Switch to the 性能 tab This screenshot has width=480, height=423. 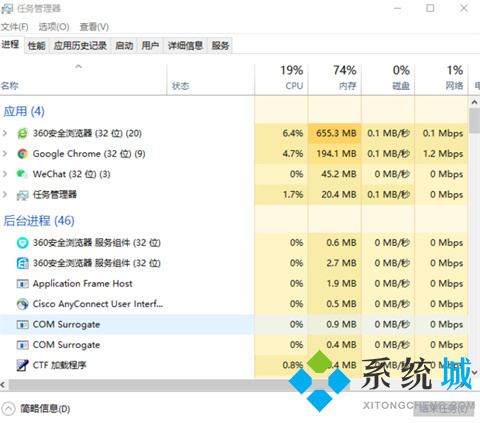37,45
